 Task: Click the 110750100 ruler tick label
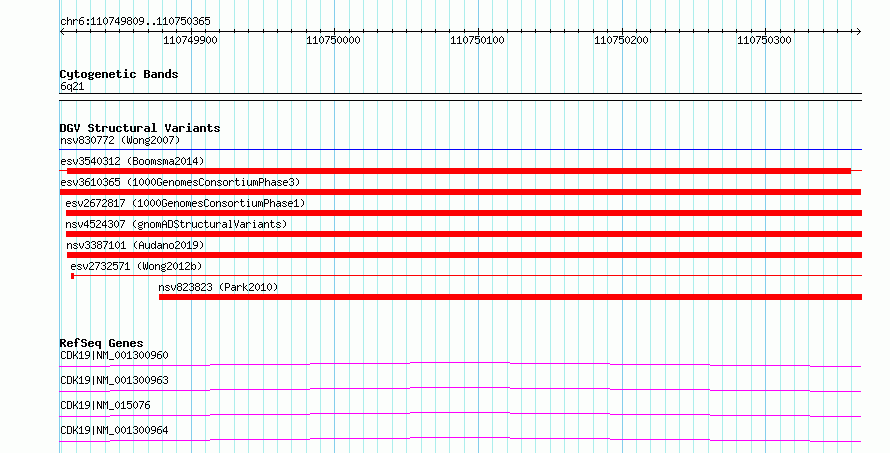[x=477, y=40]
